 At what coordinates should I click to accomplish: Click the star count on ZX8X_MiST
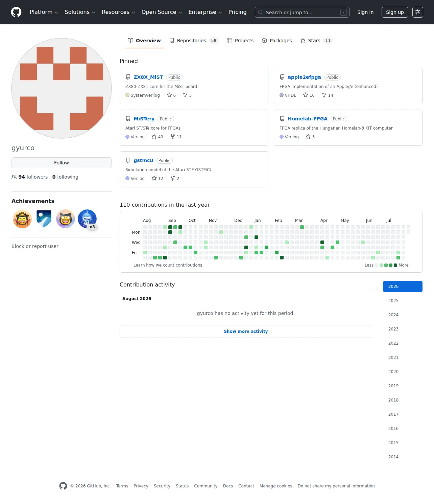171,95
